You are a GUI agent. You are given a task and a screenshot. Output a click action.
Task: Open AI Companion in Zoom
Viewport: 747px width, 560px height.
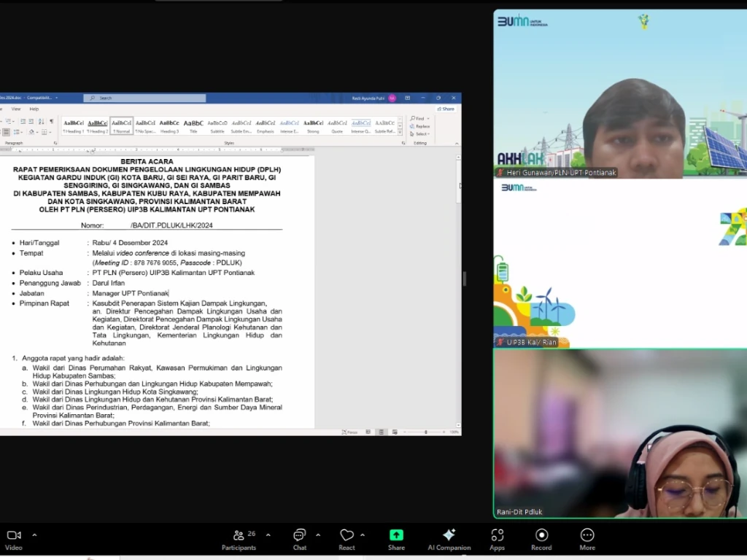pos(449,536)
